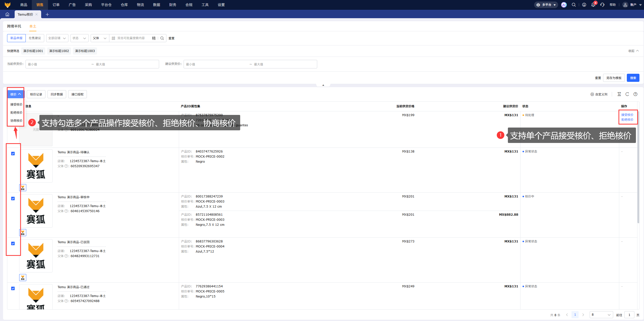
Task: Uncheck the Temu 演示商品-已驳回 row checkbox
Action: pyautogui.click(x=13, y=243)
